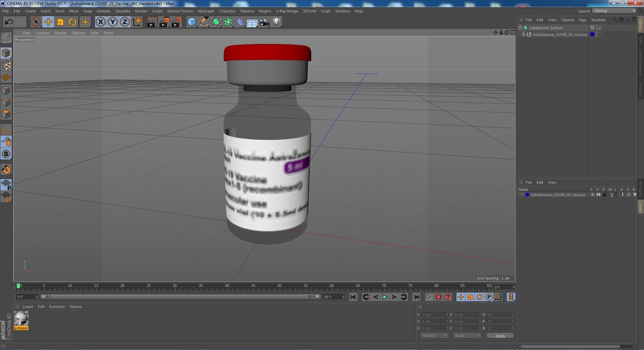
Task: Toggle Subdivision Surface enable checkmark
Action: [600, 28]
